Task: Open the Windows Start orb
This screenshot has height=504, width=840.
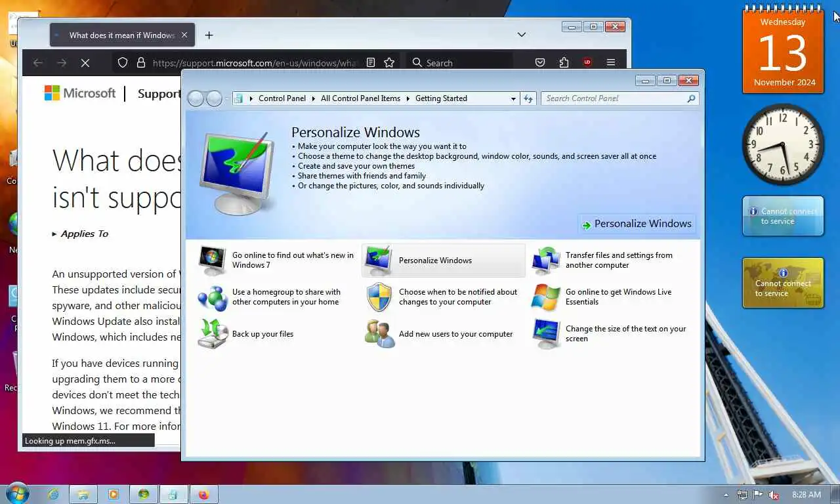Action: 17,493
